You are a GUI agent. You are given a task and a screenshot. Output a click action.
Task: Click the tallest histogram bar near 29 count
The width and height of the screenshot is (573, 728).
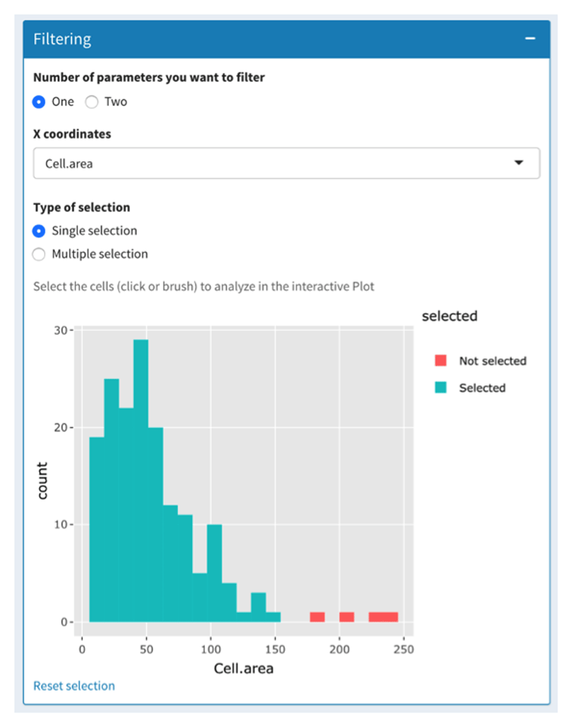pyautogui.click(x=141, y=482)
